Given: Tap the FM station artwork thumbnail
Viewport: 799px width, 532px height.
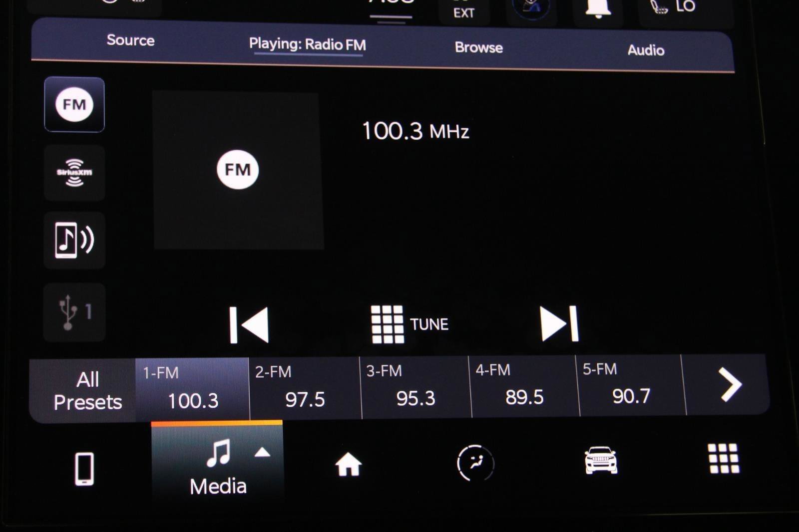Looking at the screenshot, I should [238, 170].
